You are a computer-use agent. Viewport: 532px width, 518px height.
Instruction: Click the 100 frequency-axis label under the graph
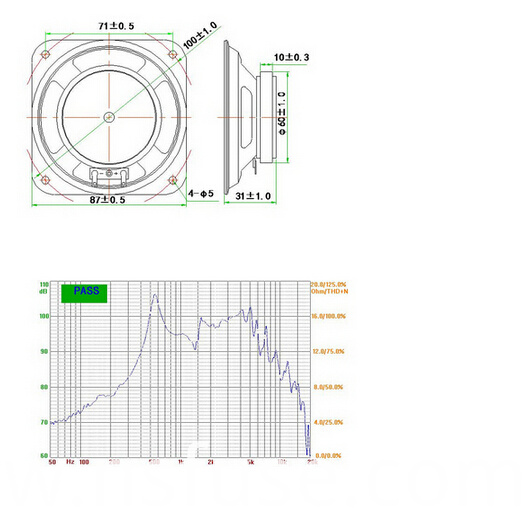click(x=84, y=462)
